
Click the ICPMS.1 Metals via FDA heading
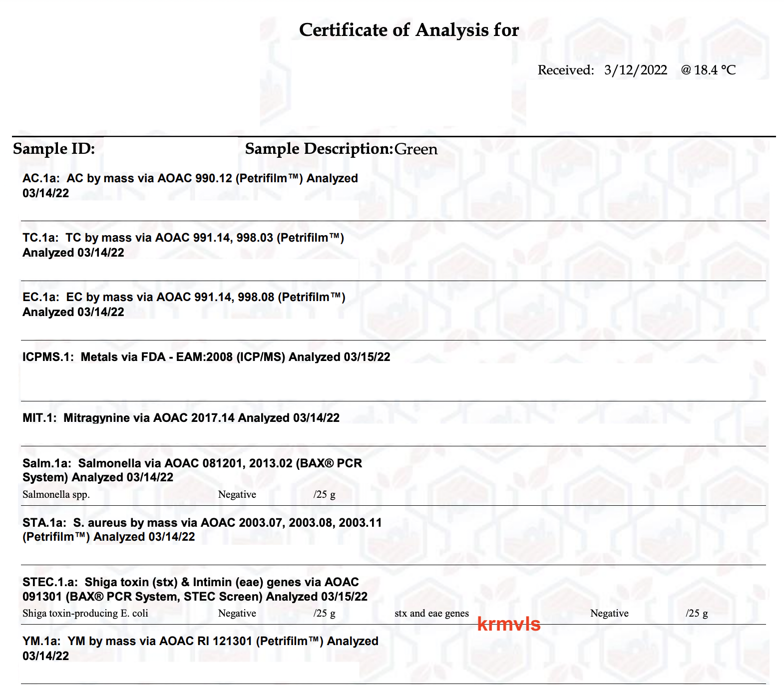[x=206, y=357]
